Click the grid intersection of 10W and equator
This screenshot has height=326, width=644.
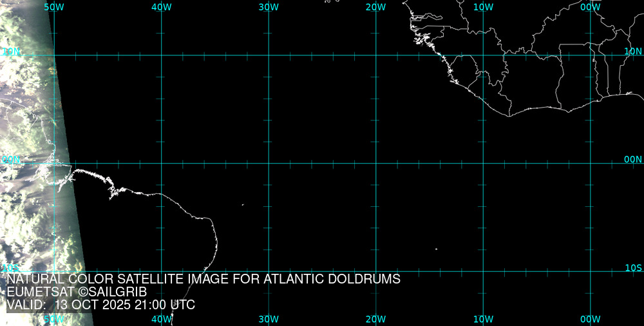click(483, 163)
